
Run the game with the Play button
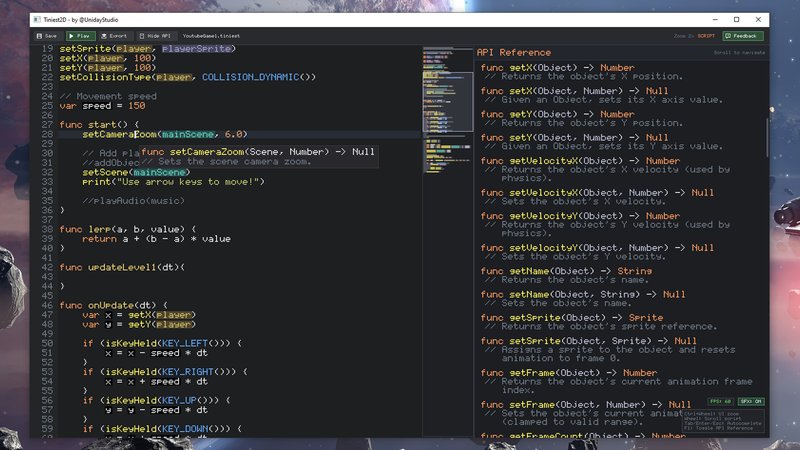80,36
